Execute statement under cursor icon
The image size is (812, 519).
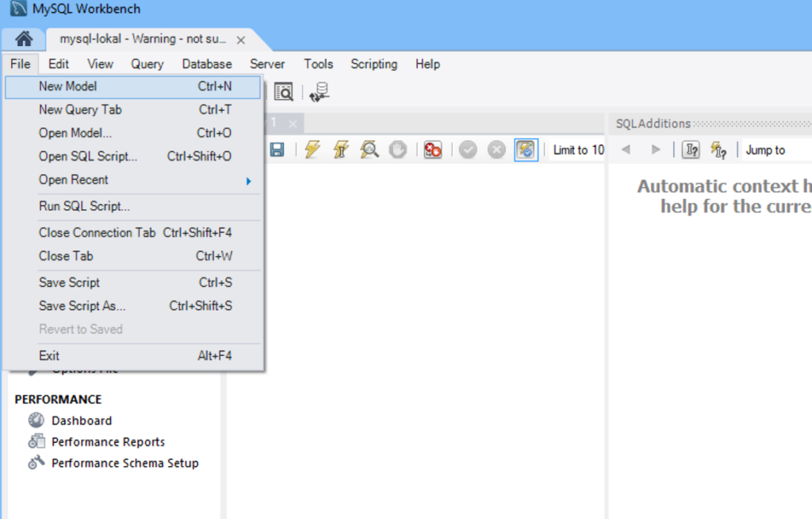[341, 150]
